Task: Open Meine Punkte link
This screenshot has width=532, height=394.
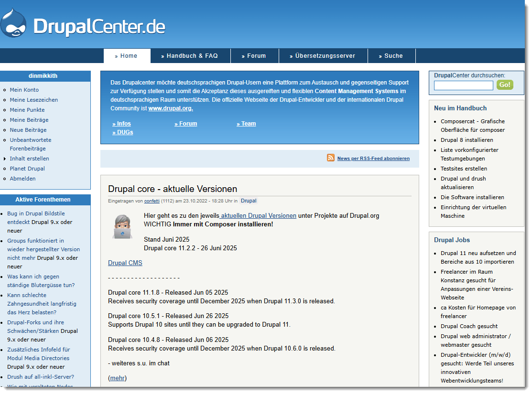Action: tap(27, 110)
